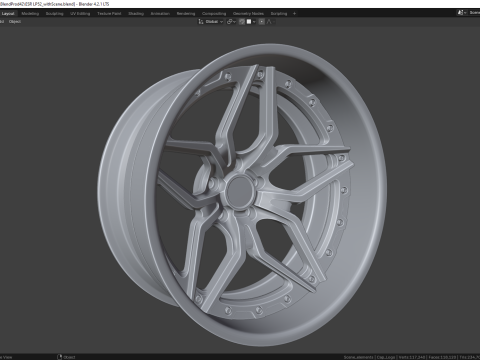Click the Object label in status bar

[69, 357]
